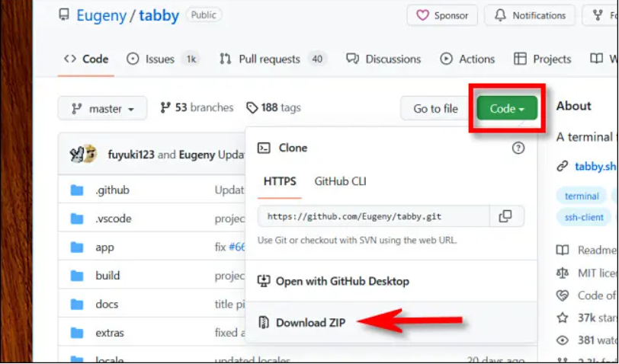
Task: Click the tag icon beside 188 tags
Action: [x=252, y=107]
